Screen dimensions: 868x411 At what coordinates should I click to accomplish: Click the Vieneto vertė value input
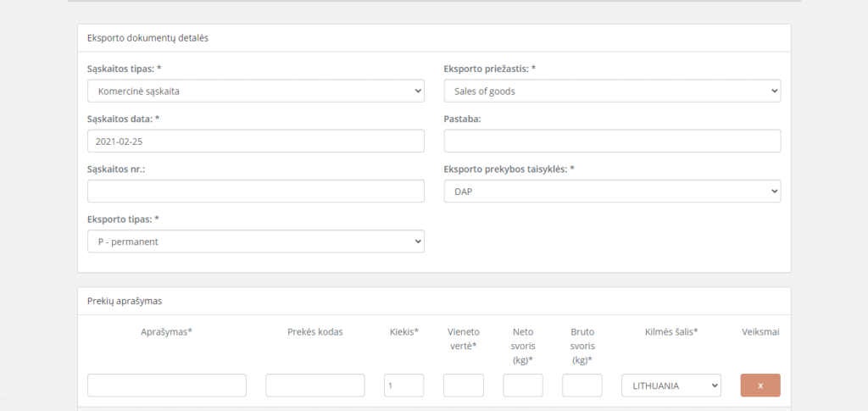tap(463, 386)
